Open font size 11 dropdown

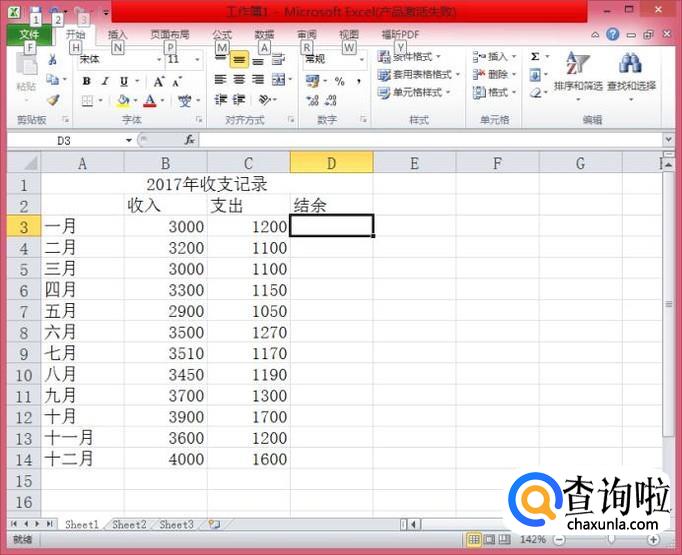pos(197,60)
